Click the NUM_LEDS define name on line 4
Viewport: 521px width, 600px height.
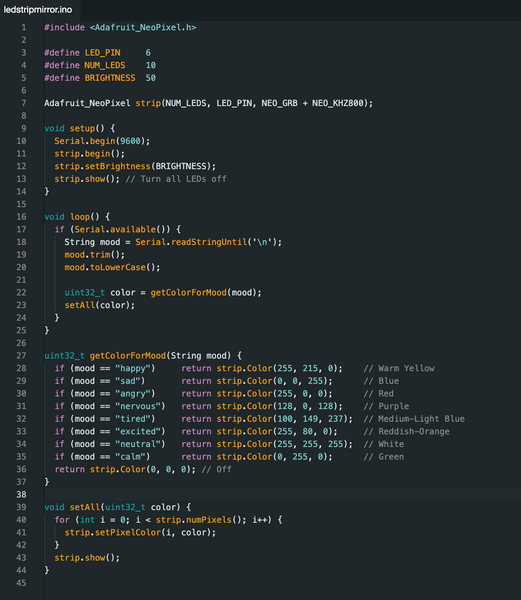click(x=105, y=65)
